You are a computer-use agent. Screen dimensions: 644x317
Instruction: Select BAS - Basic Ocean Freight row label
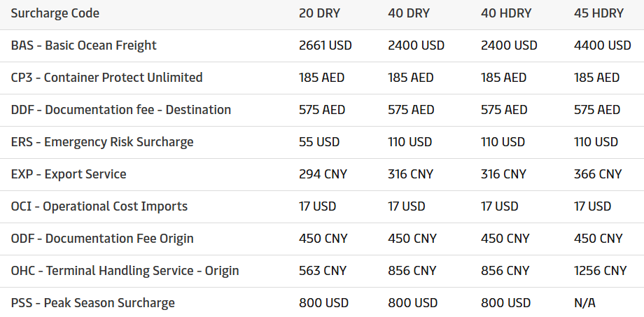click(x=84, y=45)
